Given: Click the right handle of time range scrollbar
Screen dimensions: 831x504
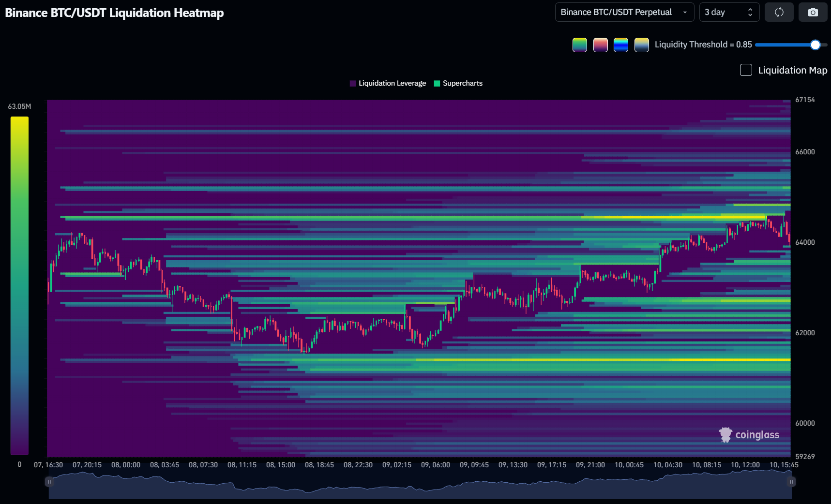Looking at the screenshot, I should click(x=791, y=482).
